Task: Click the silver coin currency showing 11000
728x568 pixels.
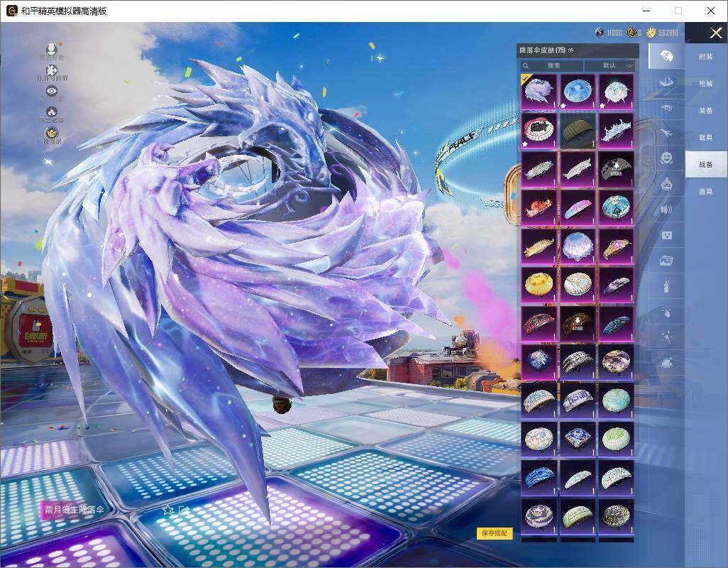Action: coord(600,32)
